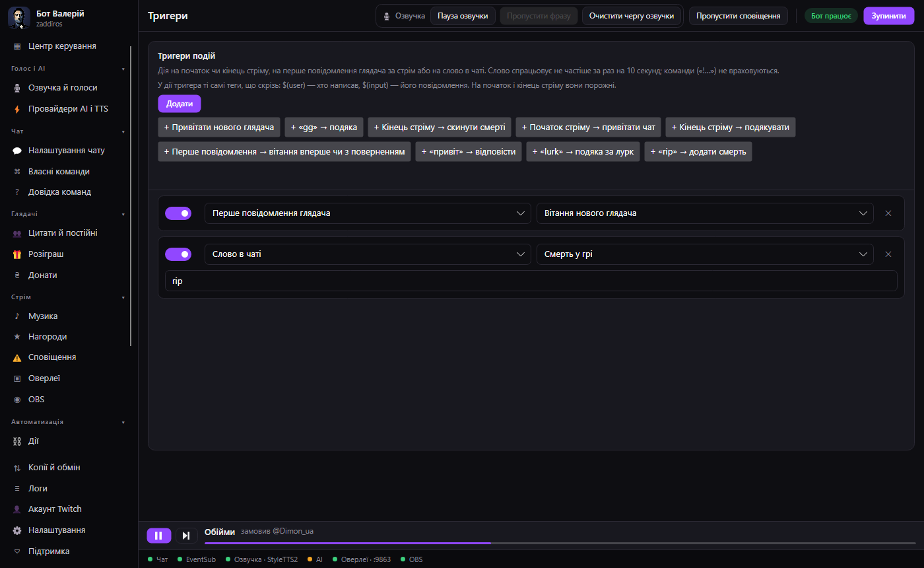This screenshot has height=568, width=924.
Task: Click the warning triangle icon beside Сповіщення
Action: 17,357
